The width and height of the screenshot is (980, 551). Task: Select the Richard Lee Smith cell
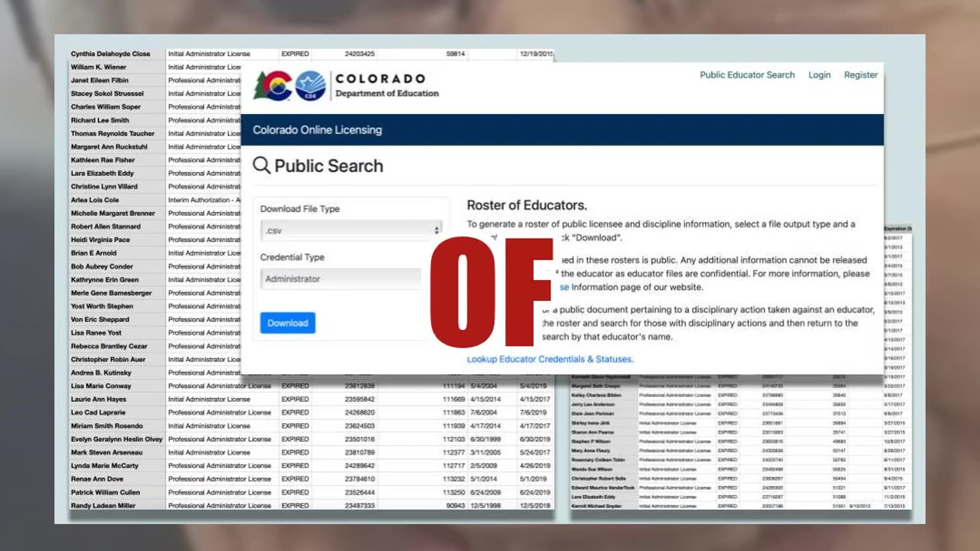(x=118, y=120)
